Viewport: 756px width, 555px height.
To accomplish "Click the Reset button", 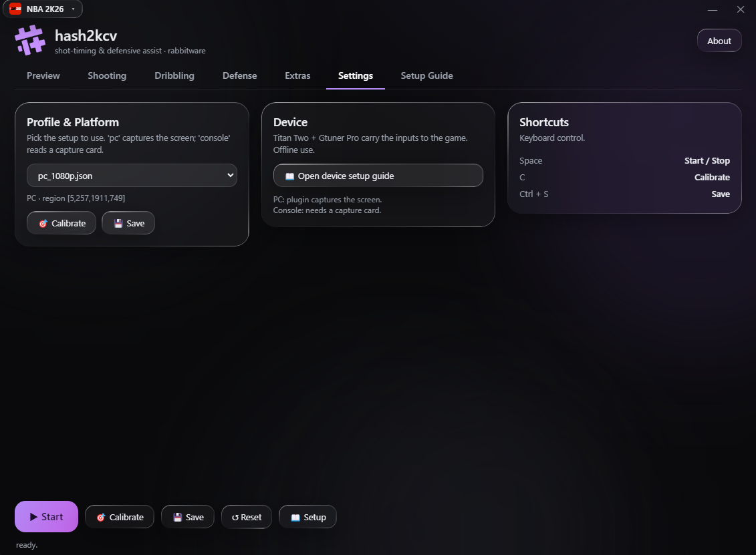I will [247, 517].
